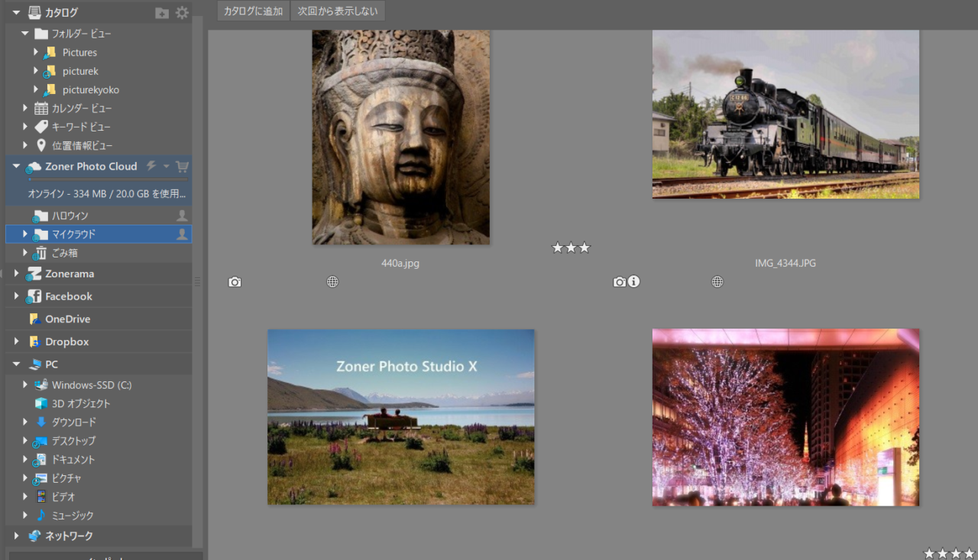Collapse the フォルダー ビュー tree arrow
This screenshot has width=978, height=560.
tap(24, 34)
